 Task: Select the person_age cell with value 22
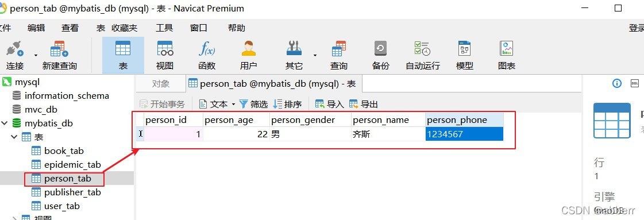[237, 134]
